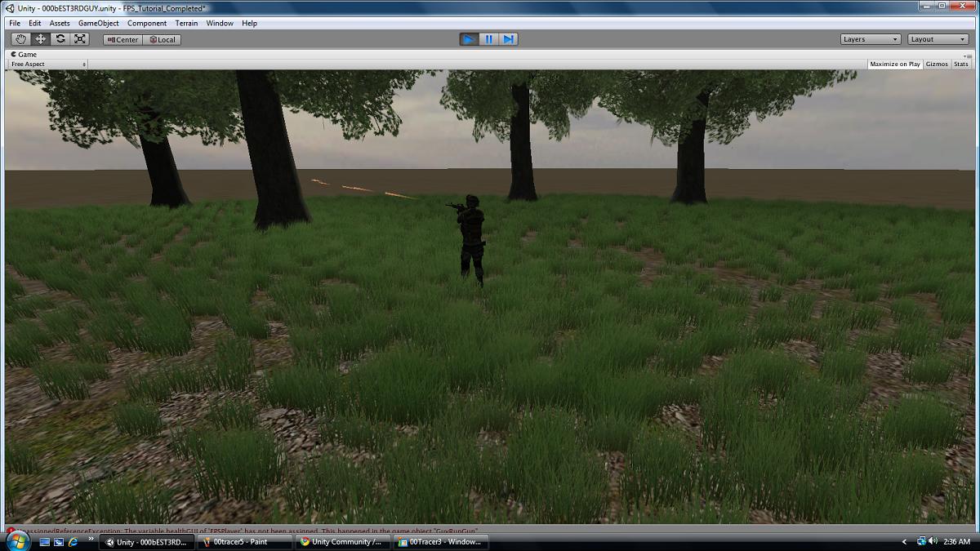Show the Stats overlay
This screenshot has height=551, width=980.
point(960,64)
